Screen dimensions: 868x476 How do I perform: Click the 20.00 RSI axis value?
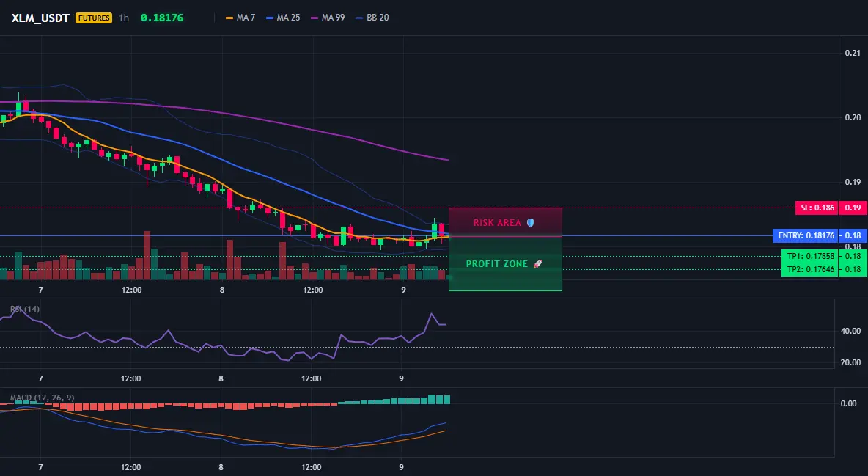pyautogui.click(x=850, y=362)
